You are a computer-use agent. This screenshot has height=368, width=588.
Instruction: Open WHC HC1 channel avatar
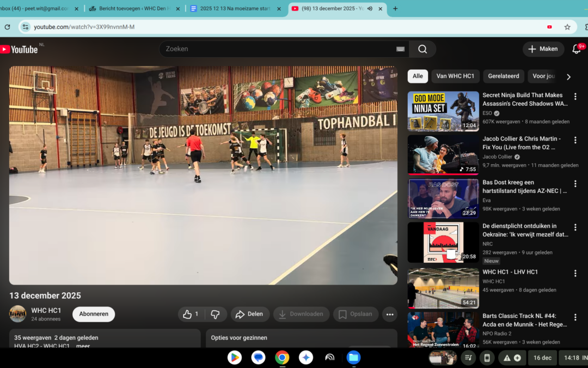pyautogui.click(x=17, y=314)
